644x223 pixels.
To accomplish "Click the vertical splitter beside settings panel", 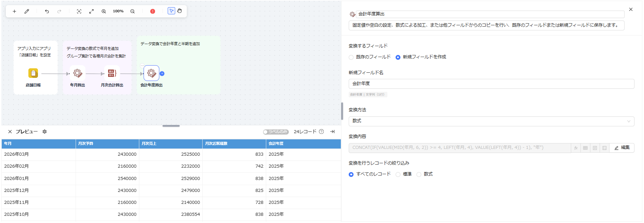I will tap(342, 111).
